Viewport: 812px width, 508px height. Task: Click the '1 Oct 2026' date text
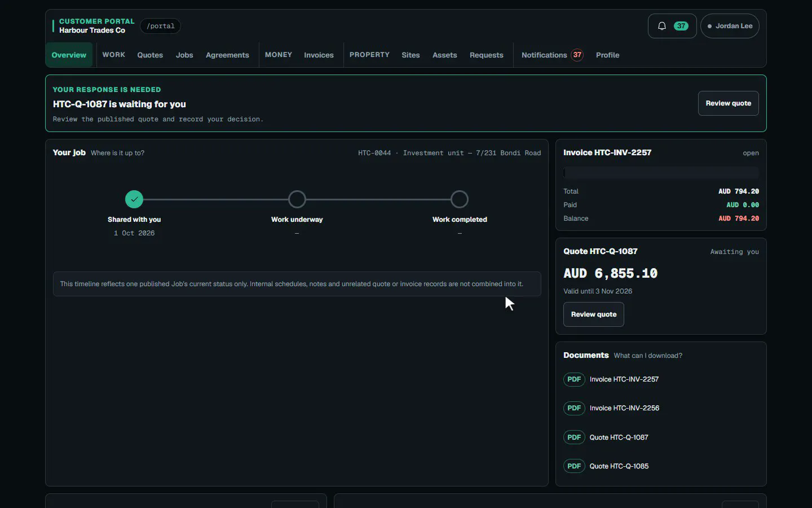click(x=134, y=233)
